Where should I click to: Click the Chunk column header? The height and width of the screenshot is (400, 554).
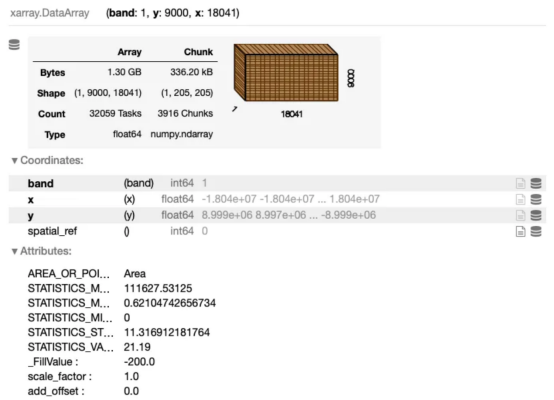(x=198, y=52)
